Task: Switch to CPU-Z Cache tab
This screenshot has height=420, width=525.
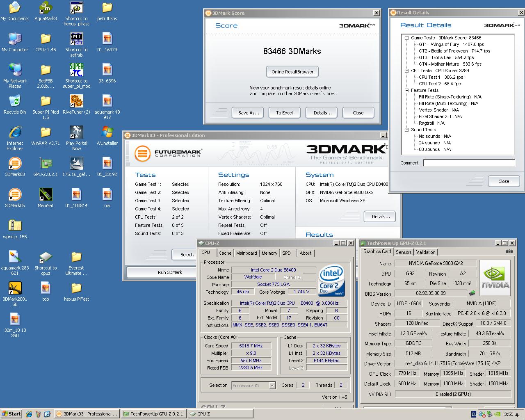Action: (225, 253)
